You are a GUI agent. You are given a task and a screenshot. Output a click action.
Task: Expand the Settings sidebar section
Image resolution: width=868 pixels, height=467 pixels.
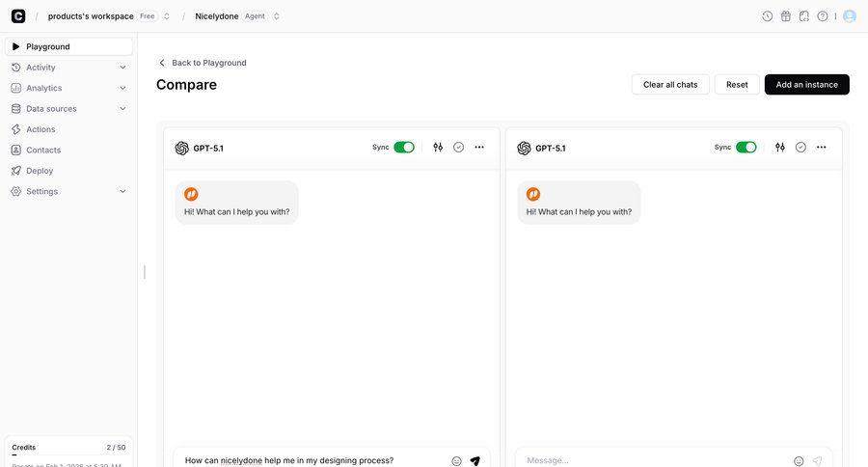tap(122, 191)
